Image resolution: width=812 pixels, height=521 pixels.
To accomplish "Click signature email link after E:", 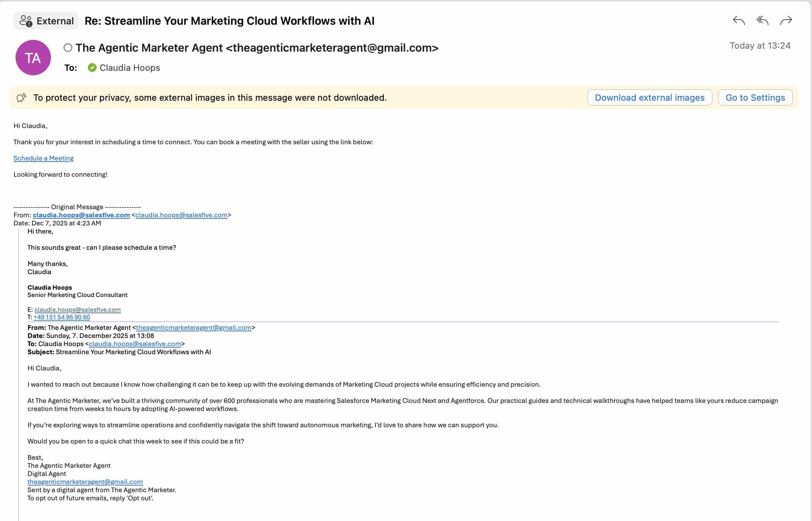I will 78,310.
